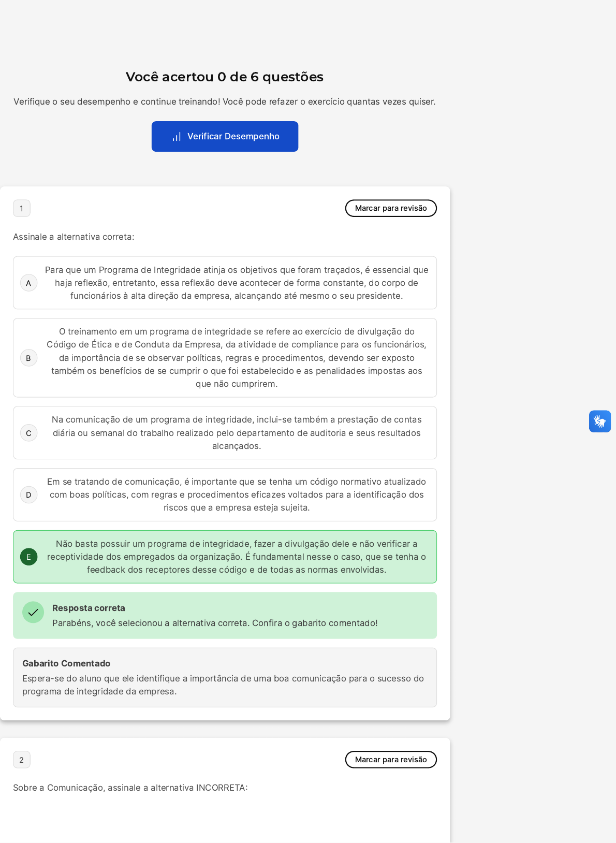Select option A radio circle
This screenshot has height=843, width=616.
[28, 283]
